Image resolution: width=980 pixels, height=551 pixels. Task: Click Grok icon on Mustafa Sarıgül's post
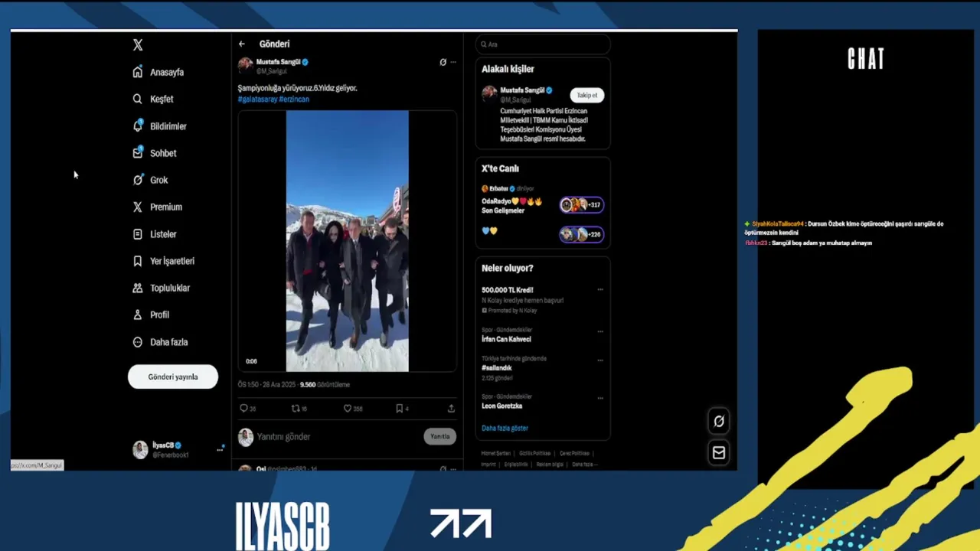(443, 62)
